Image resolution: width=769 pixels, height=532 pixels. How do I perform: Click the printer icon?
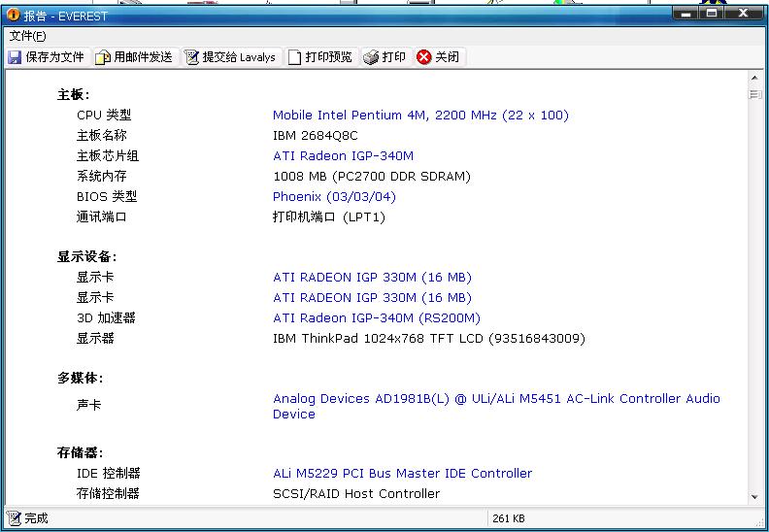tap(371, 57)
